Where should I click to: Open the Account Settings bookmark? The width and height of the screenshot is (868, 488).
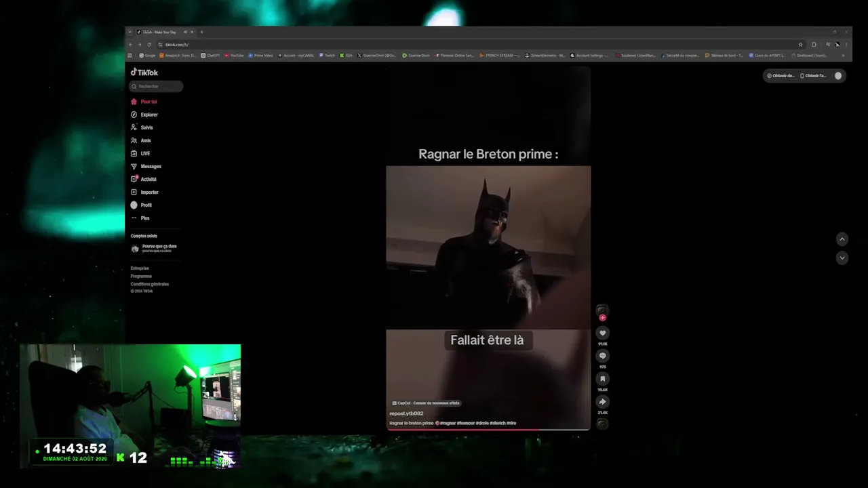[x=589, y=56]
